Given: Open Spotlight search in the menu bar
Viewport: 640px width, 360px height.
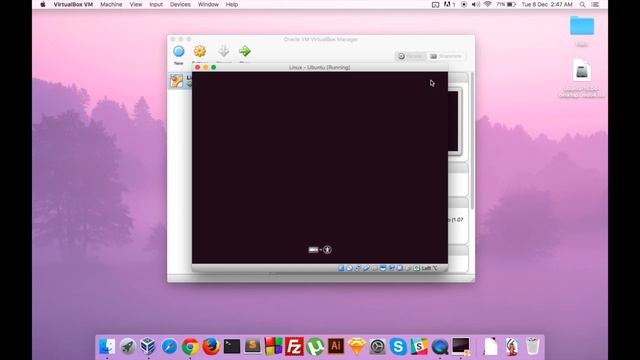Looking at the screenshot, I should click(582, 4).
